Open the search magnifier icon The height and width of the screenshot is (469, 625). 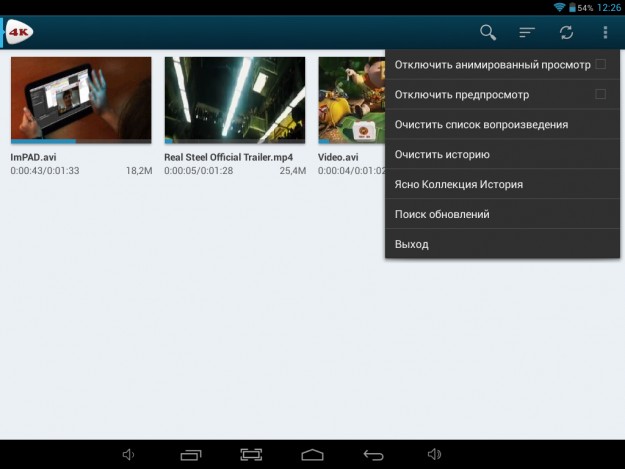[x=488, y=32]
